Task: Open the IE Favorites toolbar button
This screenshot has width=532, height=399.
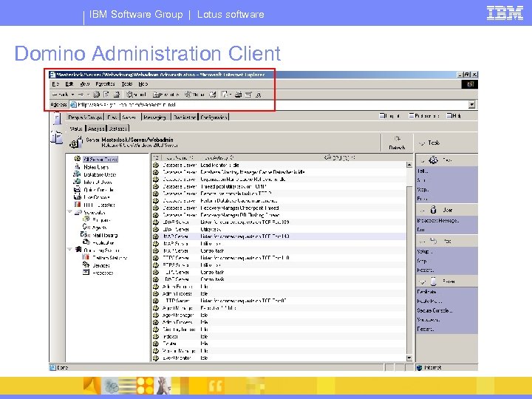Action: (x=166, y=95)
